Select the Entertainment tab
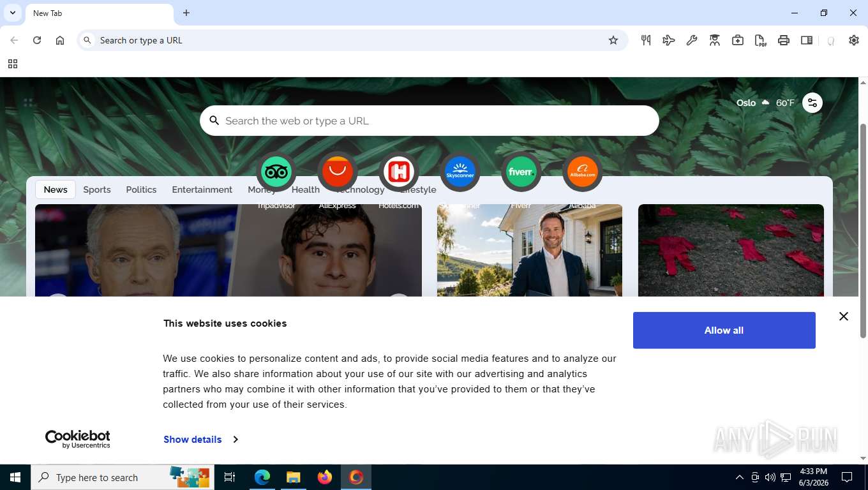 coord(202,189)
